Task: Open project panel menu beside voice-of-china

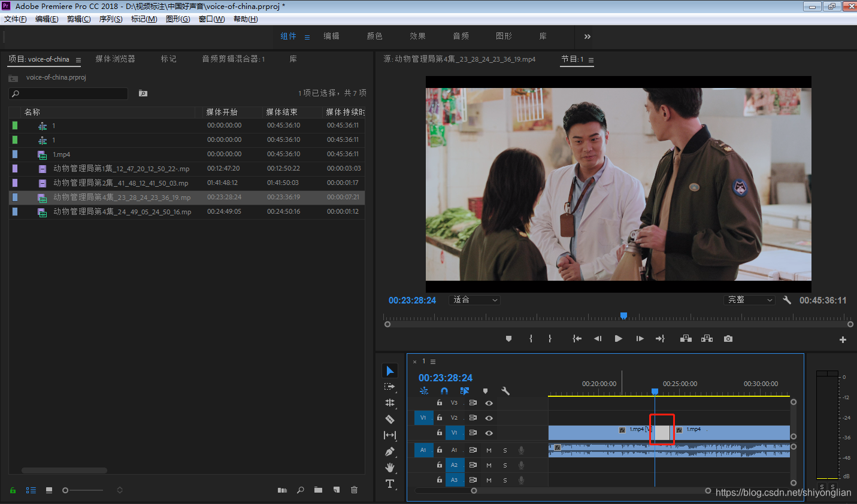Action: pos(78,60)
